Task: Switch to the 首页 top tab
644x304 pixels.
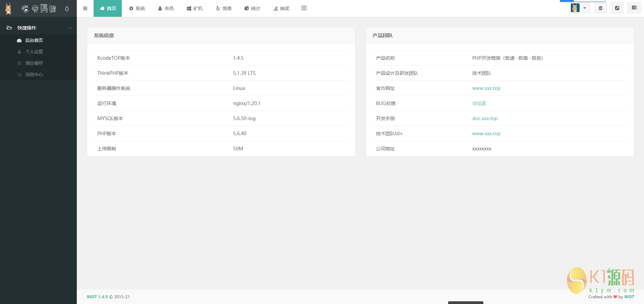Action: 108,8
